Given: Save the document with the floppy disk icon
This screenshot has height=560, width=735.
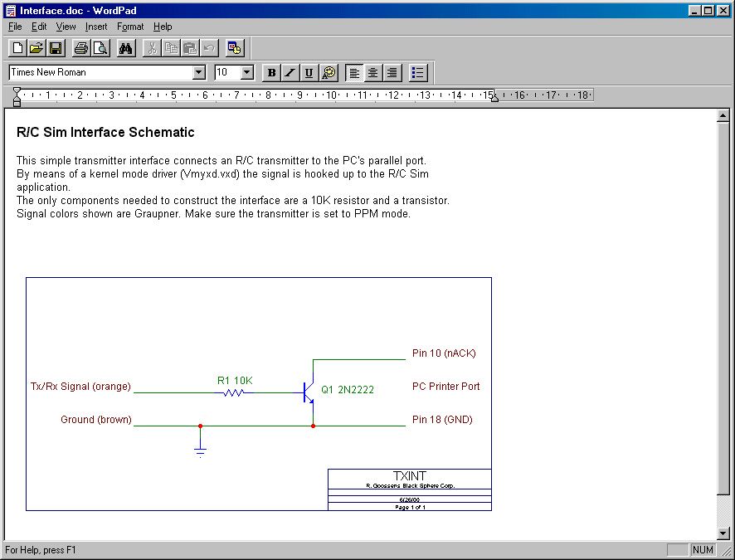Looking at the screenshot, I should pyautogui.click(x=55, y=48).
